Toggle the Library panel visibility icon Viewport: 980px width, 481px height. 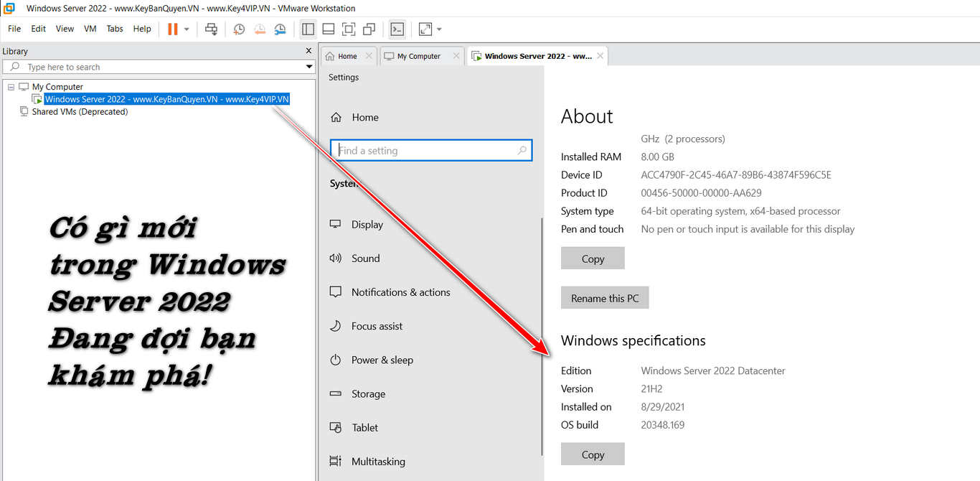pyautogui.click(x=308, y=29)
